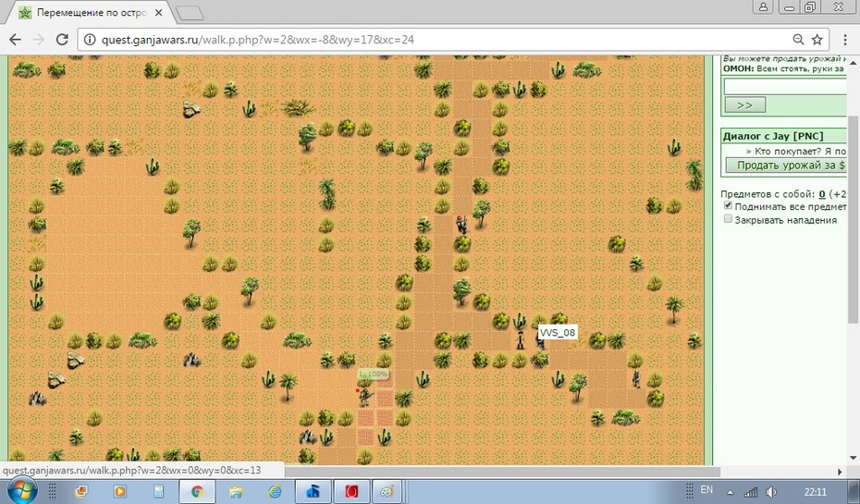Image resolution: width=860 pixels, height=504 pixels.
Task: Enable 'Закрывать нападения' checkbox
Action: pyautogui.click(x=728, y=219)
